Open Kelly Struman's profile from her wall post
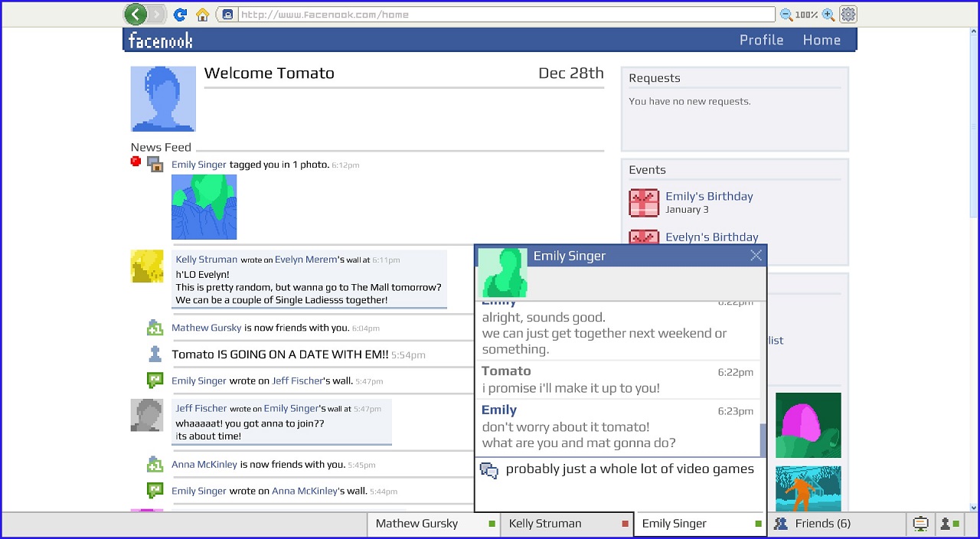 [207, 260]
